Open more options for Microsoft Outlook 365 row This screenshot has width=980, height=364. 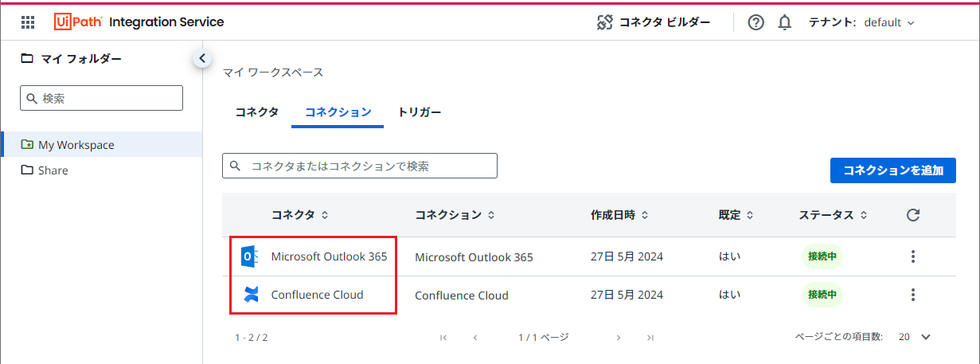[x=913, y=256]
